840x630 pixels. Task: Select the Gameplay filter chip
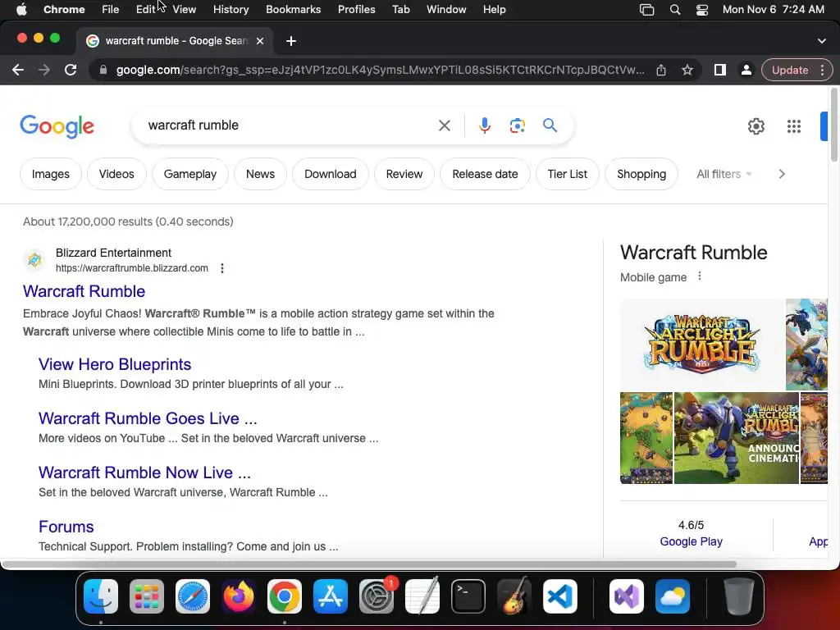click(190, 174)
